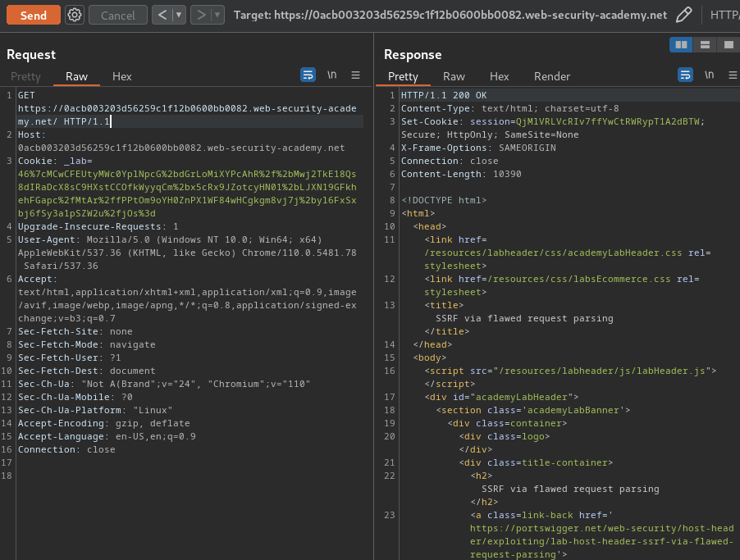Click the Set-Cookie session value
This screenshot has height=560, width=740.
pos(607,121)
